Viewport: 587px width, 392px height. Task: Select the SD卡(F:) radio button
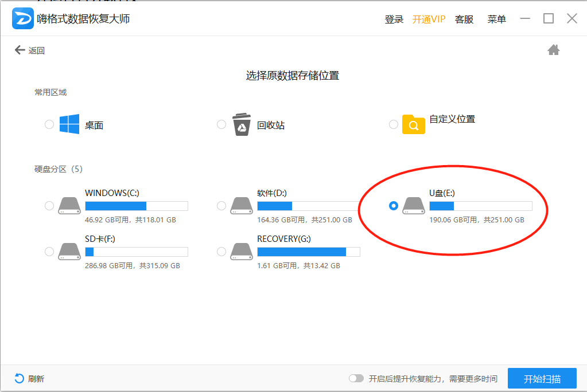click(x=49, y=252)
